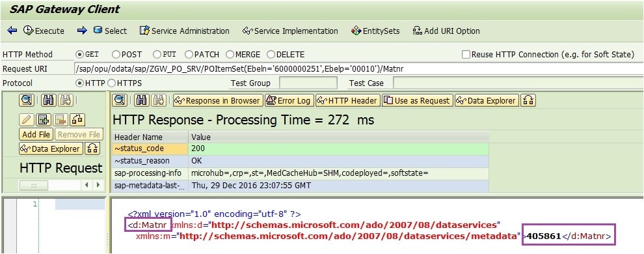Viewport: 644px width, 254px height.
Task: Click the find binoculars icon in response panel
Action: (142, 100)
